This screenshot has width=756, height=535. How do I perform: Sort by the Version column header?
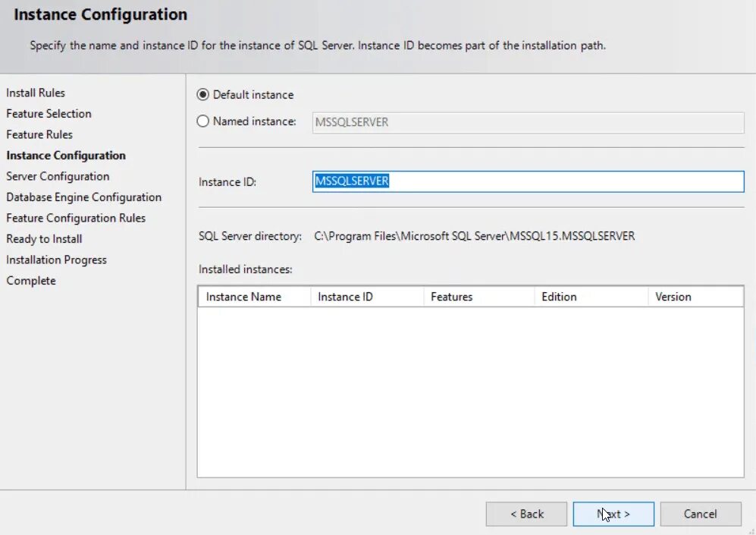pyautogui.click(x=695, y=297)
